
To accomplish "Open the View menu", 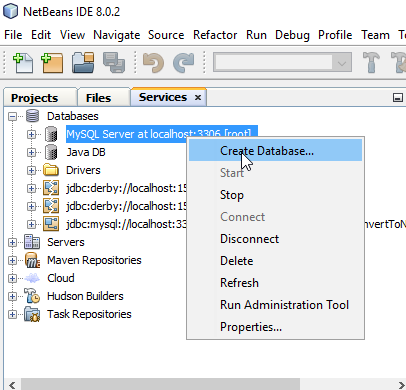I will [72, 35].
